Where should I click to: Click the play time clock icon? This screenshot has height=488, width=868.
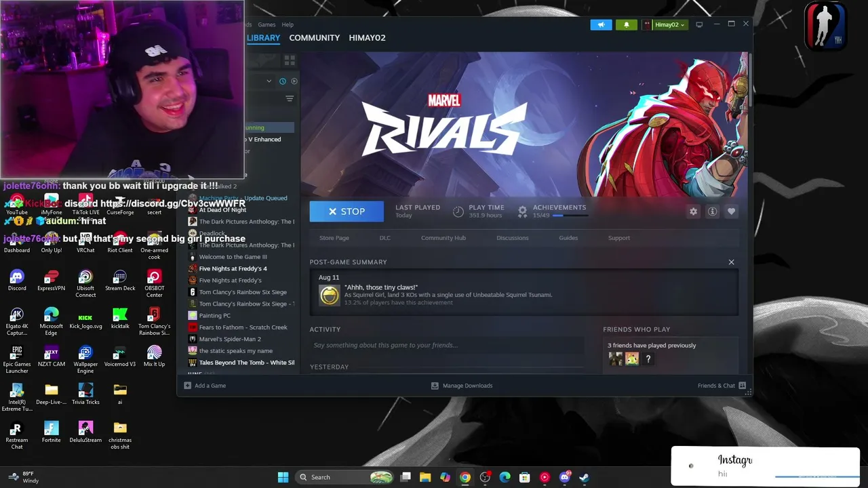click(458, 211)
